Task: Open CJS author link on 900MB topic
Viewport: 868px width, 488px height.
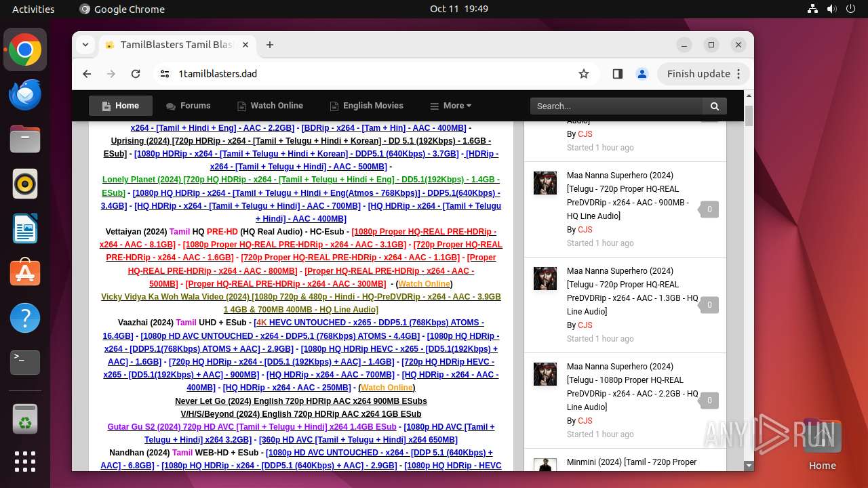Action: tap(585, 230)
